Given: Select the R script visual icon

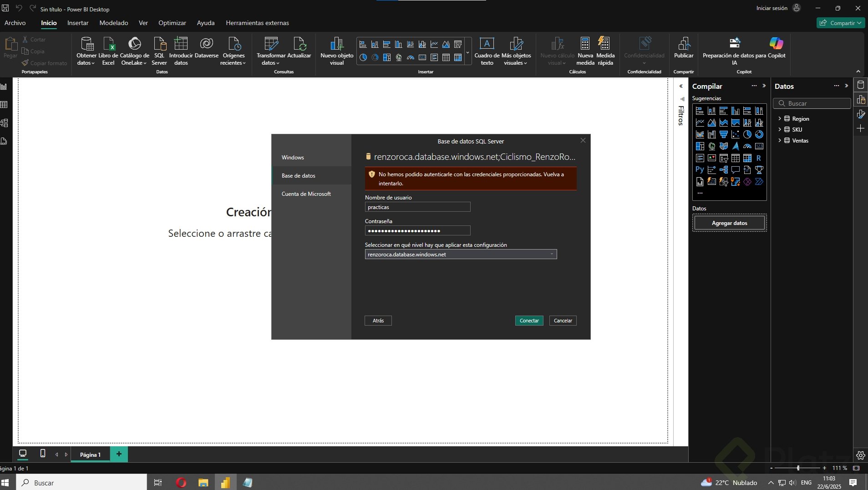Looking at the screenshot, I should 759,158.
